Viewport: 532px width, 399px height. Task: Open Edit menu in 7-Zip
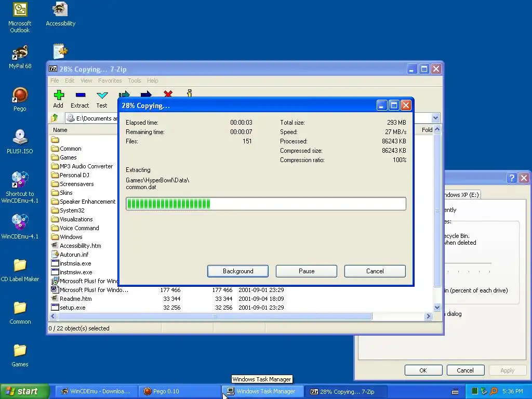pos(70,81)
